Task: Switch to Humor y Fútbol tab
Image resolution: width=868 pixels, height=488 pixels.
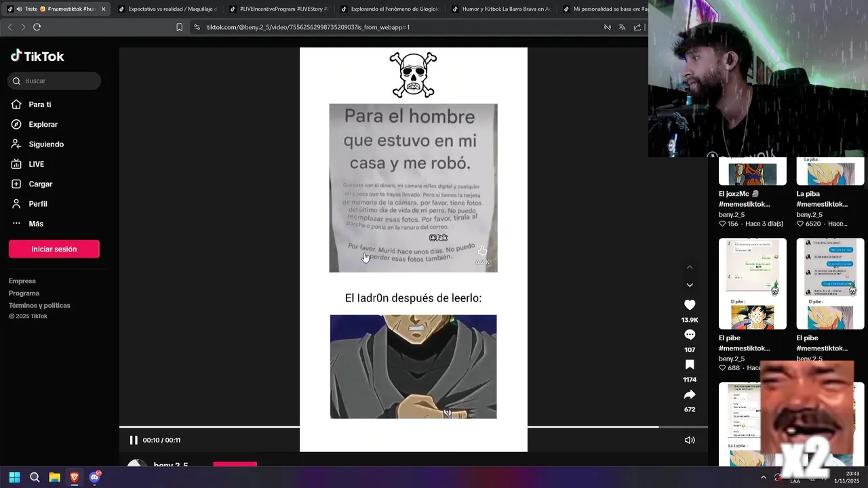Action: point(501,9)
